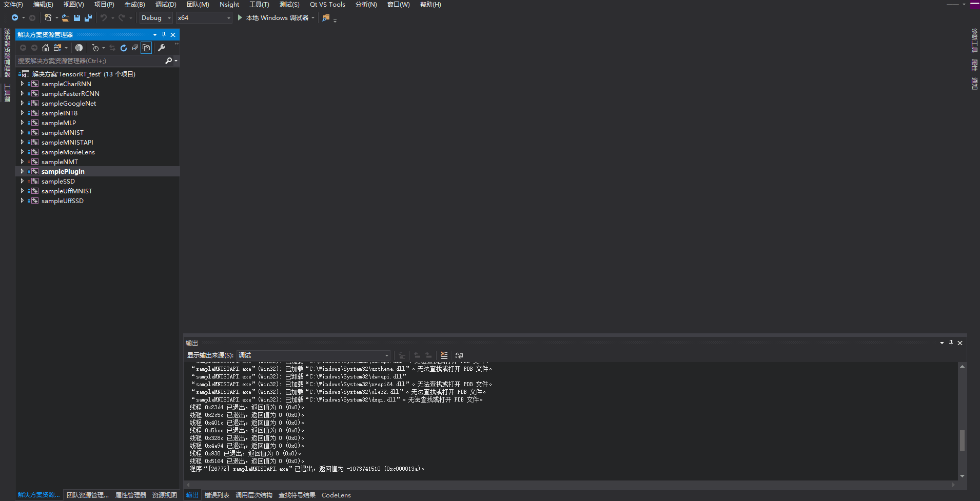Expand the sampleCharRNN project node
Image resolution: width=980 pixels, height=501 pixels.
tap(22, 84)
